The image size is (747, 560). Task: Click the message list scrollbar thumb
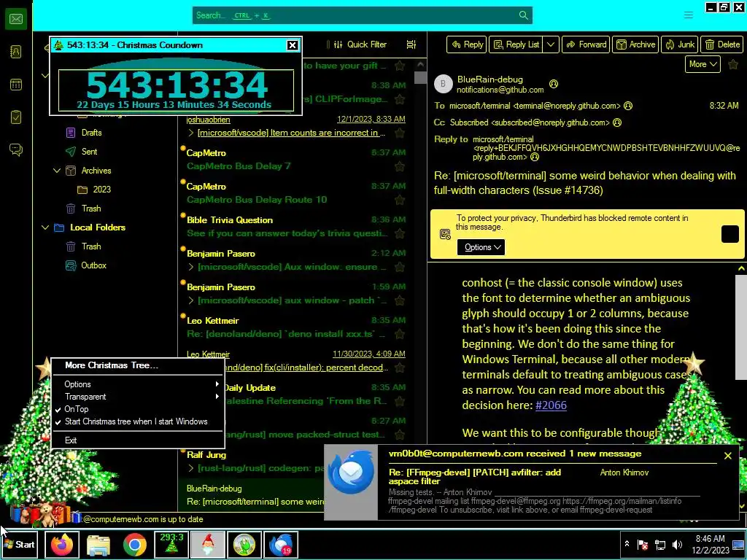point(420,77)
